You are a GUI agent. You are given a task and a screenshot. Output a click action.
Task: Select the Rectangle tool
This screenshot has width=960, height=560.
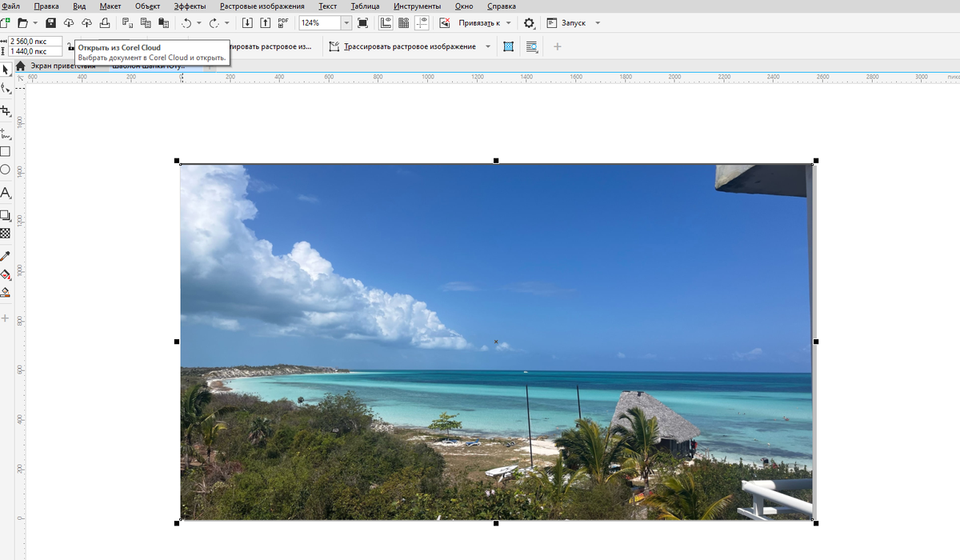point(5,151)
